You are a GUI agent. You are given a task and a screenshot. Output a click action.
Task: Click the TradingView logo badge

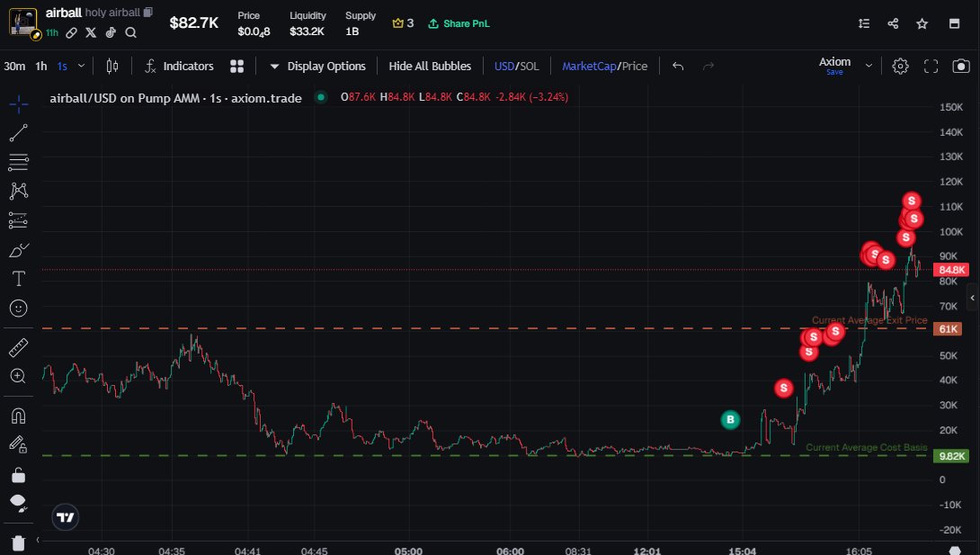pyautogui.click(x=65, y=517)
